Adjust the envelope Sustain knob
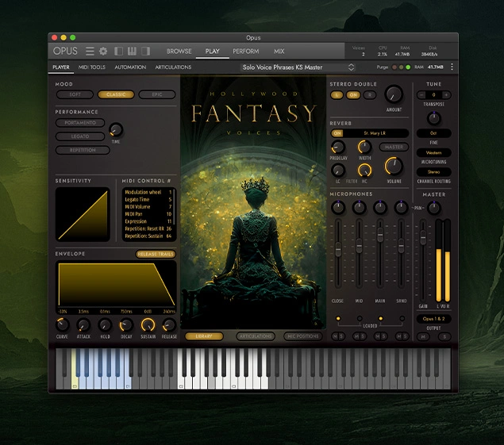 [148, 325]
